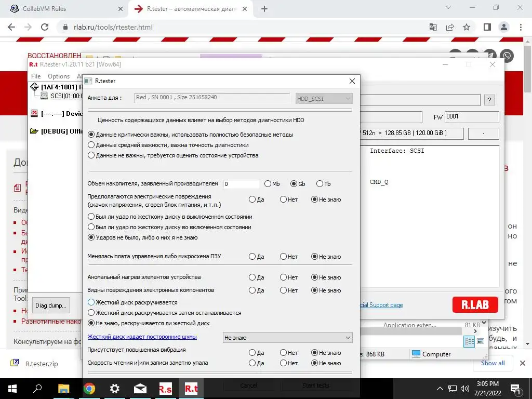Select 'Данные не важны' option
Image resolution: width=532 pixels, height=399 pixels.
91,155
